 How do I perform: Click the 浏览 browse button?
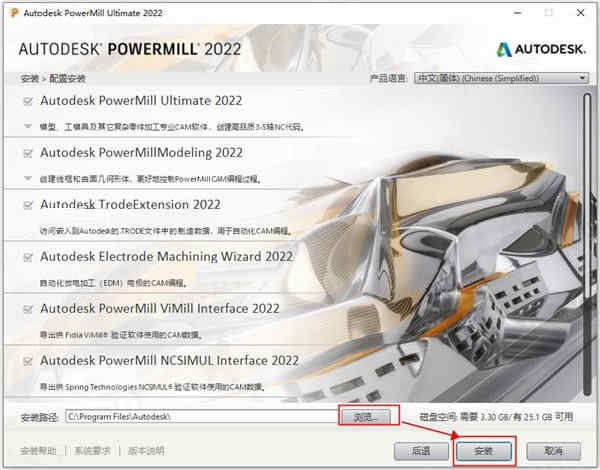pos(366,416)
